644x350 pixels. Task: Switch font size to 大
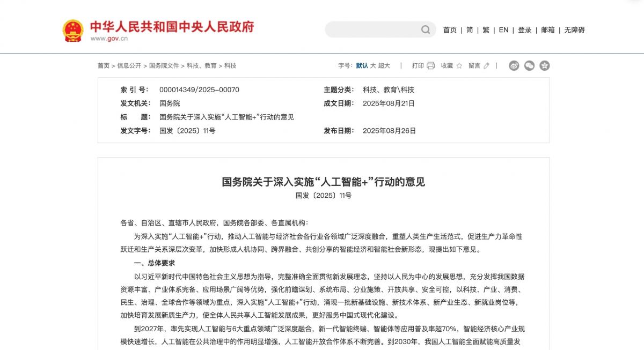pos(373,66)
